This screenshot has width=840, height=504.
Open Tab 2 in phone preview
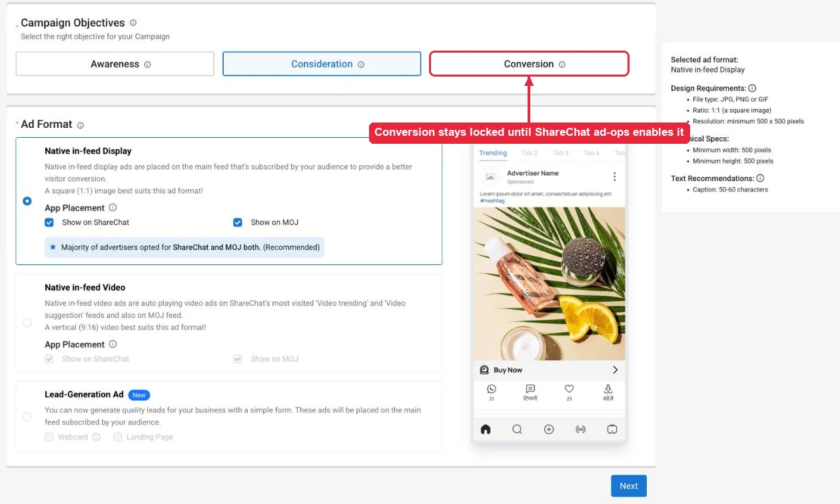[530, 153]
